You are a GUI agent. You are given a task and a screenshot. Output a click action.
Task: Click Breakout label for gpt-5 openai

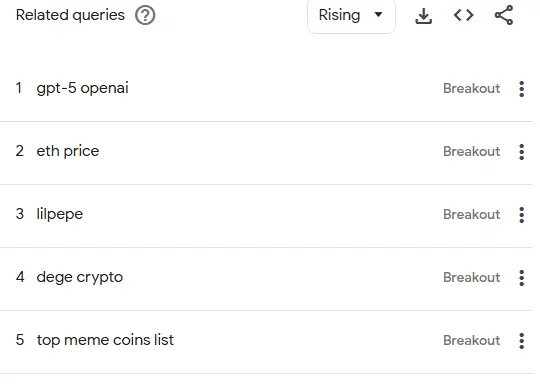coord(471,89)
